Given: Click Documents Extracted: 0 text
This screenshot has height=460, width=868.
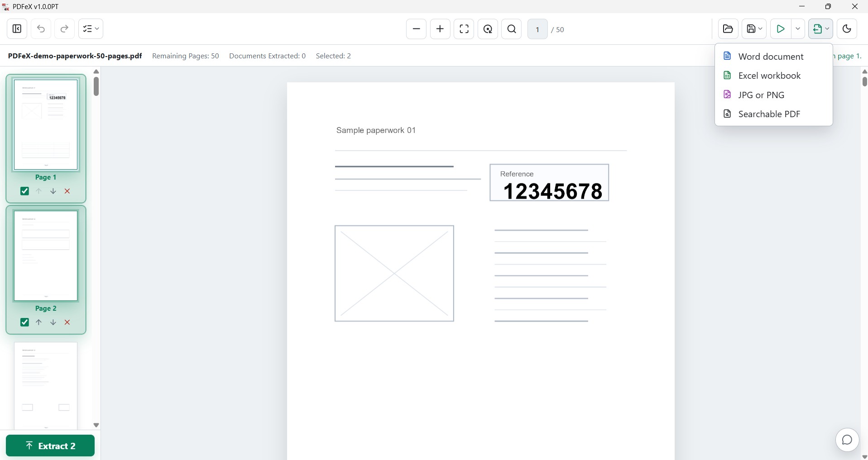Looking at the screenshot, I should (x=268, y=56).
